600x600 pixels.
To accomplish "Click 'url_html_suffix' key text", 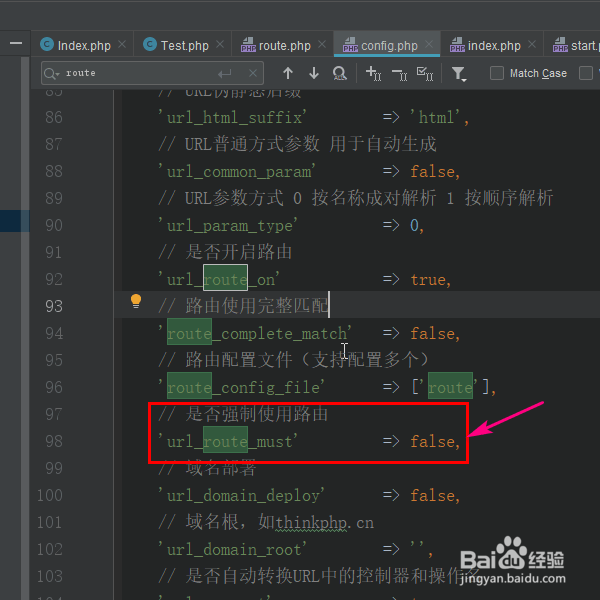I will [x=233, y=117].
